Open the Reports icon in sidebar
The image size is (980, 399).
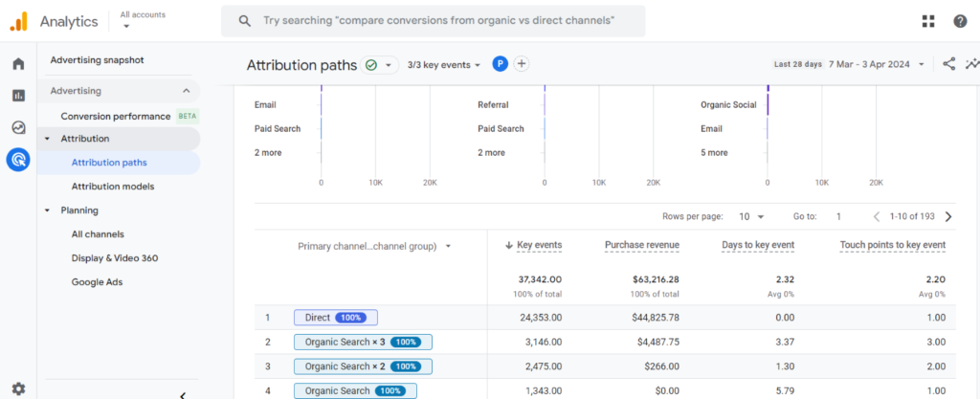[x=18, y=96]
